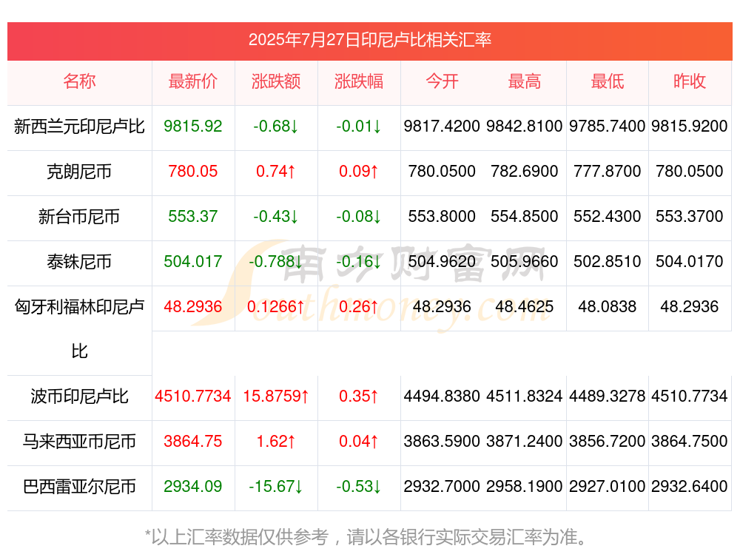Image resolution: width=740 pixels, height=560 pixels.
Task: Open the 克朗尼币 currency name
Action: (79, 172)
